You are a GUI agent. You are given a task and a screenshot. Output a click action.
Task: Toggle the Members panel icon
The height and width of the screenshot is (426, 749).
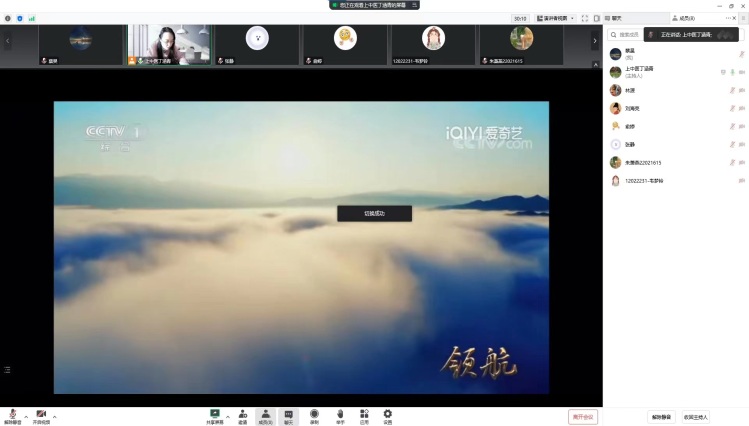(x=265, y=415)
